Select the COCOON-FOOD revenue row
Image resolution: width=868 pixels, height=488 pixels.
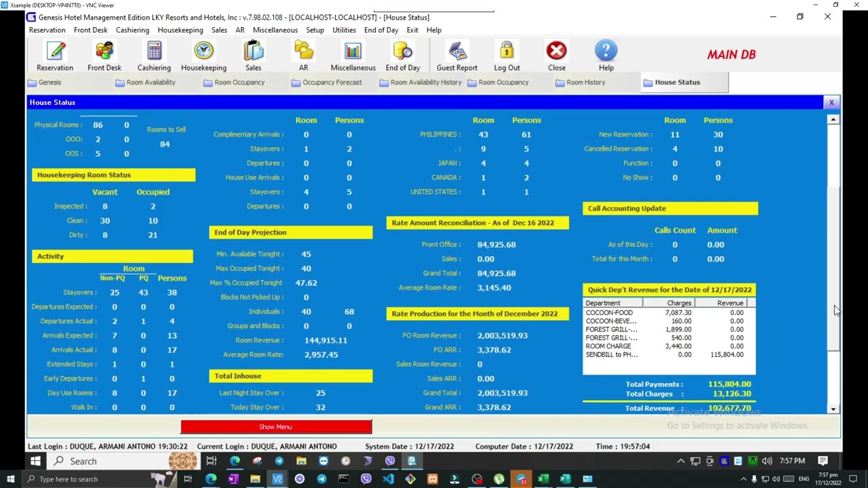(669, 313)
